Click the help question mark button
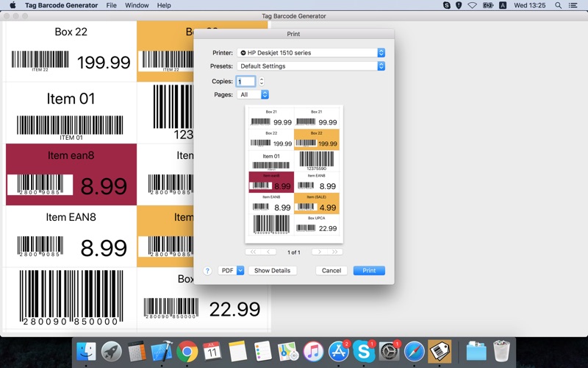The image size is (588, 368). pyautogui.click(x=207, y=271)
